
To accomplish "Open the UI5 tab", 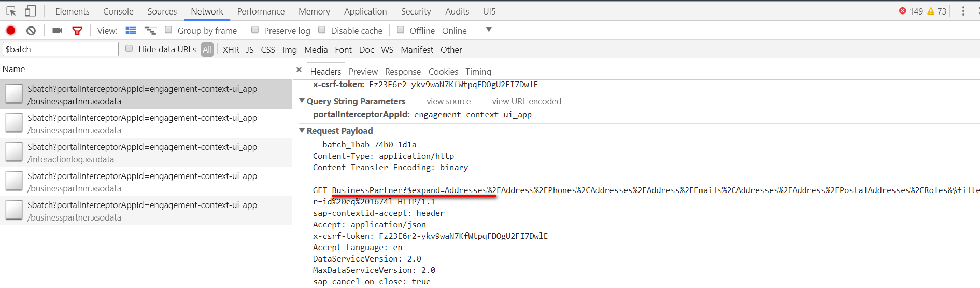I will point(489,11).
